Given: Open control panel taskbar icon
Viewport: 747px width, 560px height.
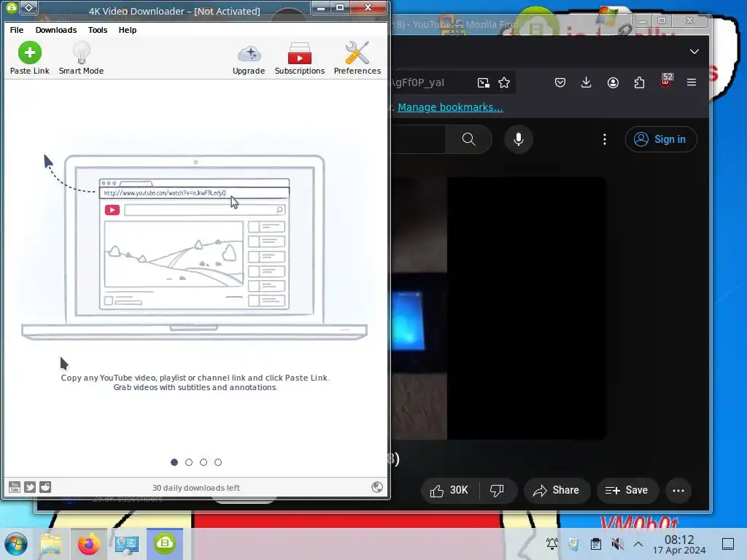Looking at the screenshot, I should point(127,543).
